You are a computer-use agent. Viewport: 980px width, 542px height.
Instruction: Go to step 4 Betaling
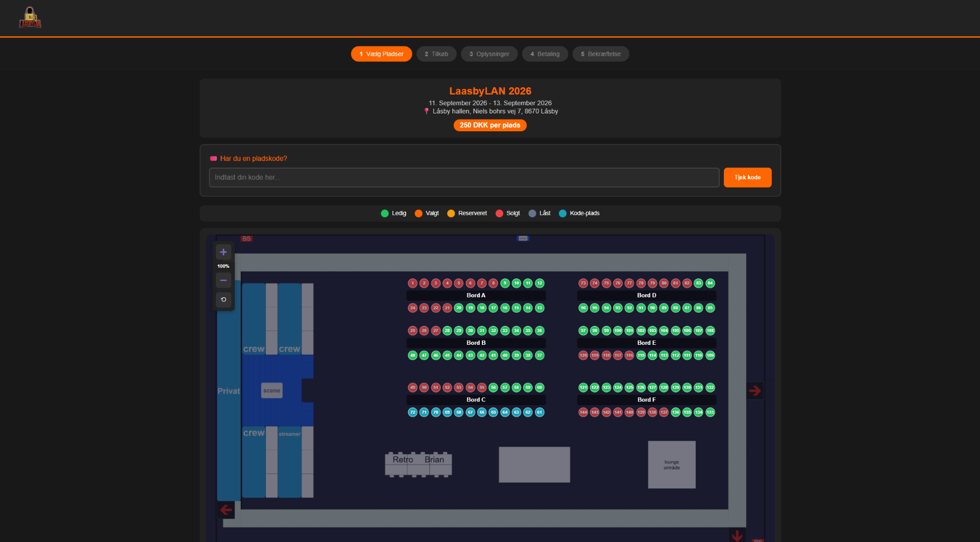[545, 54]
